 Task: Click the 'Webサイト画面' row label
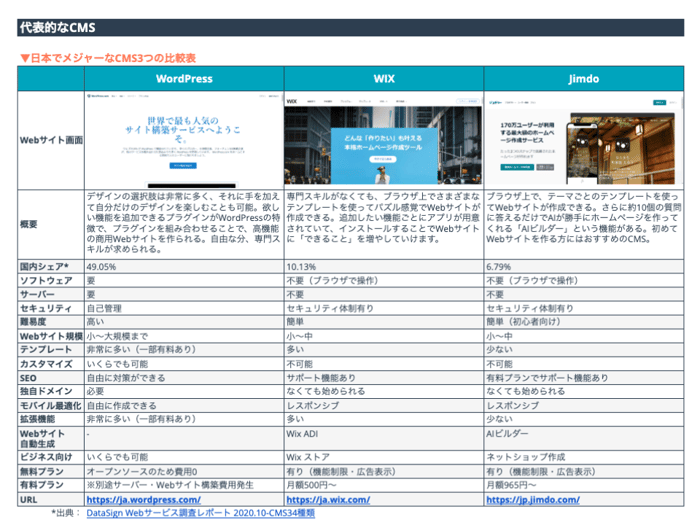point(51,140)
